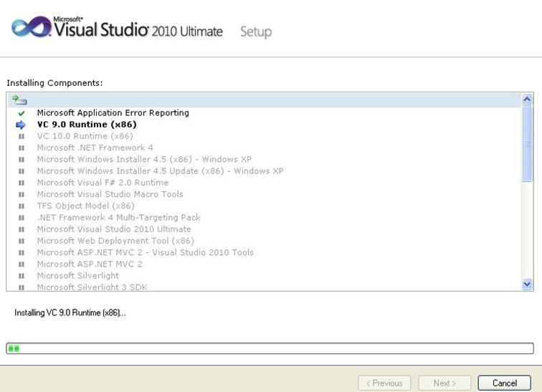The height and width of the screenshot is (392, 542).
Task: Click pending icon beside TFS Object Model (x86)
Action: pos(22,206)
